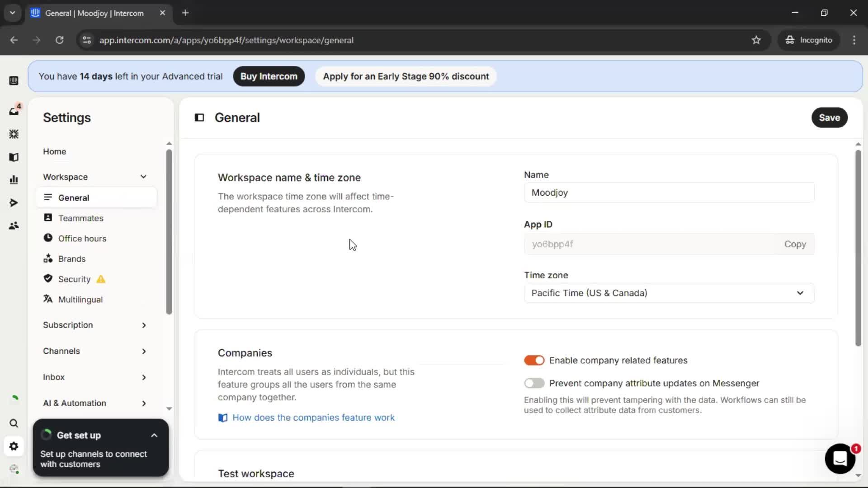Open the Intercom home logo icon
Viewport: 868px width, 488px height.
tap(14, 81)
